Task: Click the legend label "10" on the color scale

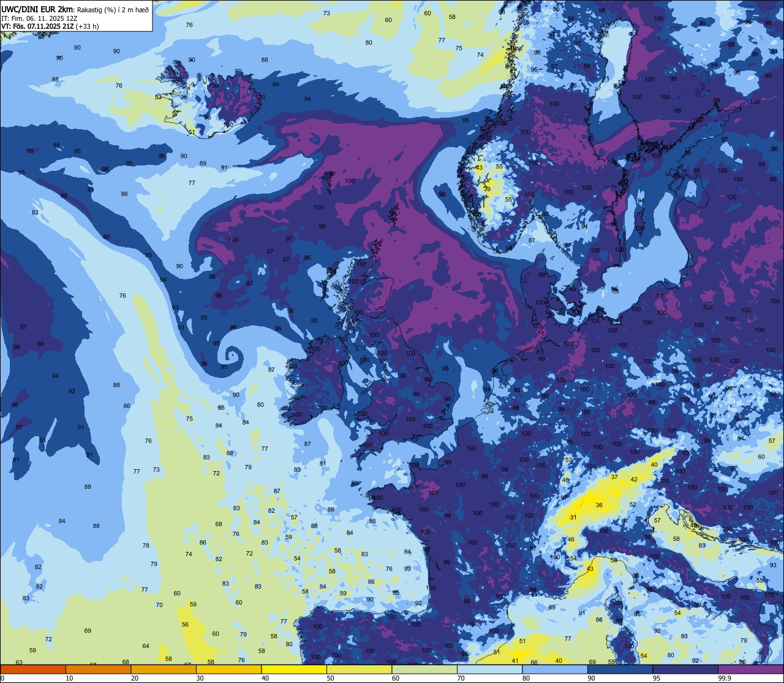Action: tap(69, 678)
